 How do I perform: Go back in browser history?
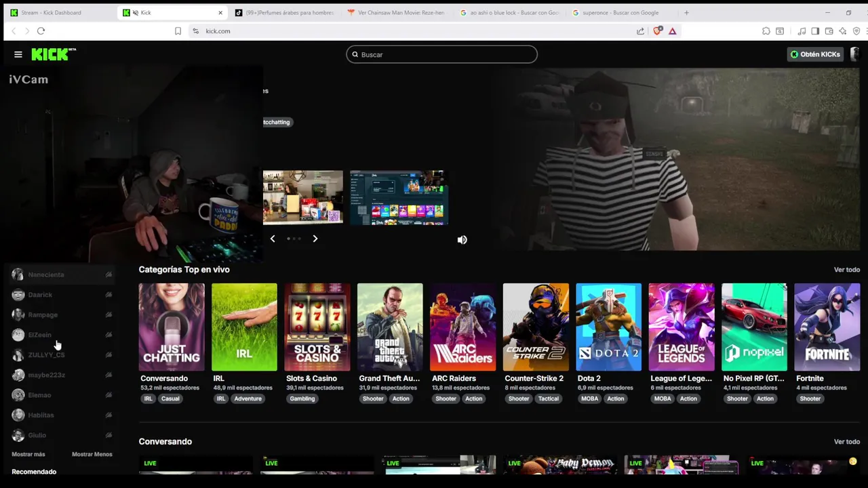pos(14,31)
